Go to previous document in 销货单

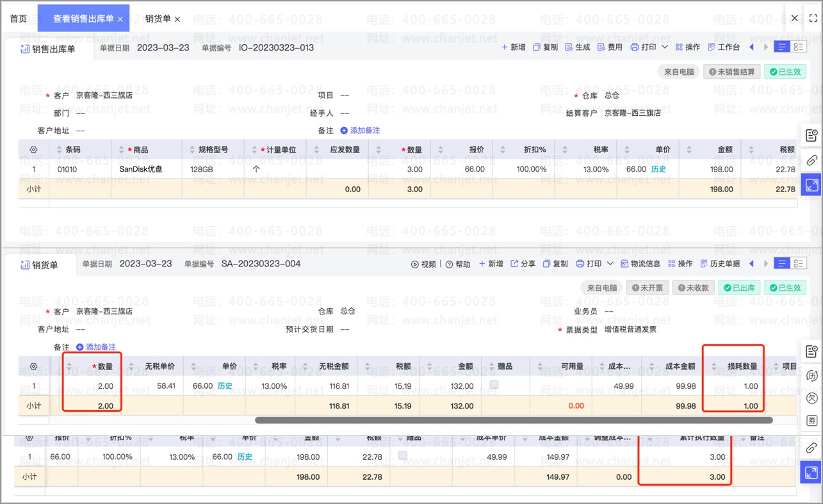pos(751,264)
